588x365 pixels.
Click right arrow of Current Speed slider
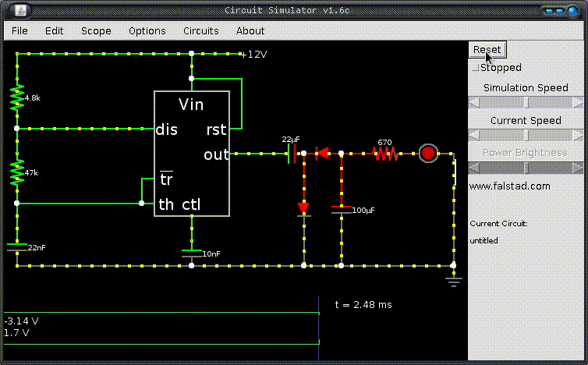(578, 135)
